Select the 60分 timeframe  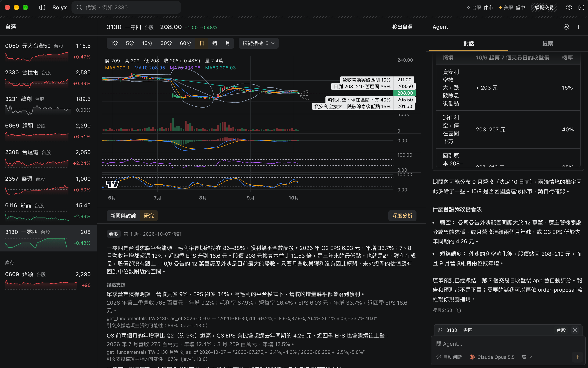click(185, 43)
